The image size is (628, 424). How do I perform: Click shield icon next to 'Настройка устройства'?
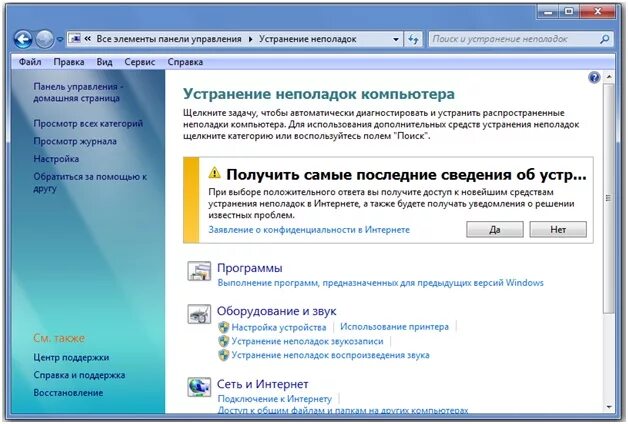pos(223,327)
